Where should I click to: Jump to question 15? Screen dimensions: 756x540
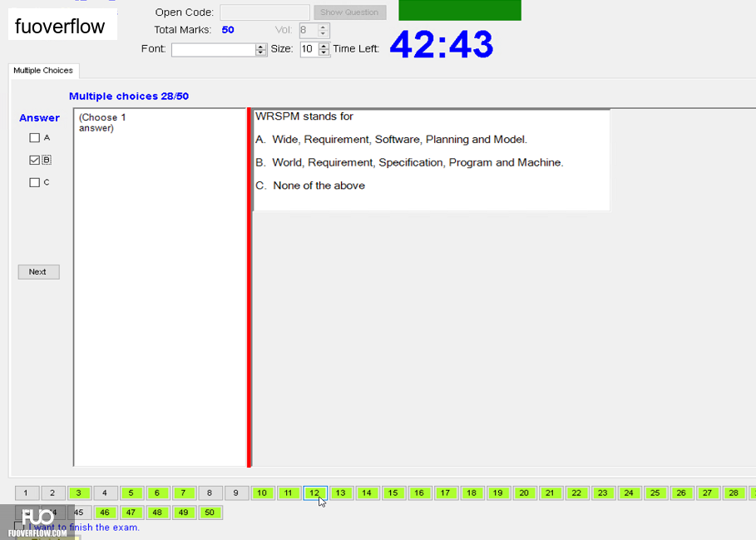(393, 493)
